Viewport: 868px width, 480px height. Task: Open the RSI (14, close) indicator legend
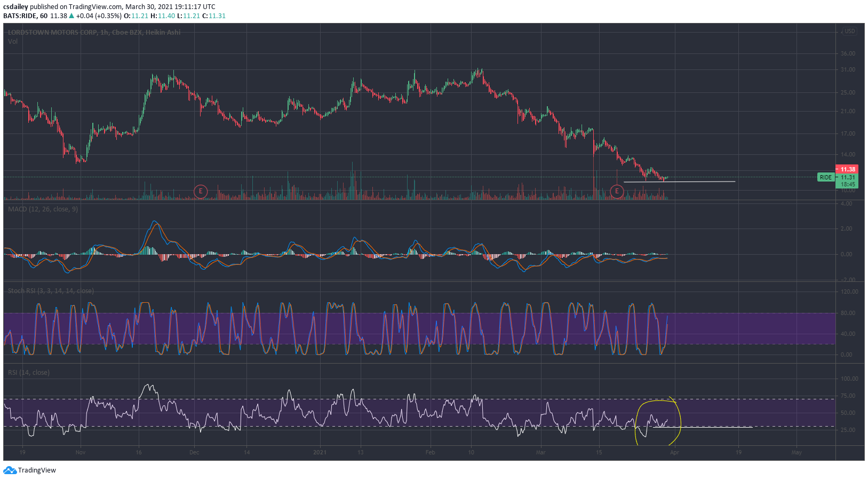pyautogui.click(x=29, y=373)
